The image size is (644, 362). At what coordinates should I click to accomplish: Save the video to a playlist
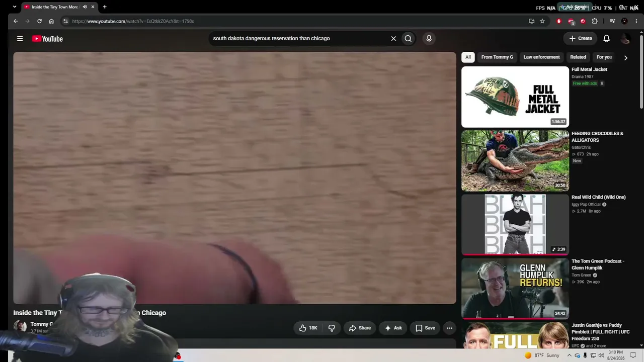click(x=425, y=328)
